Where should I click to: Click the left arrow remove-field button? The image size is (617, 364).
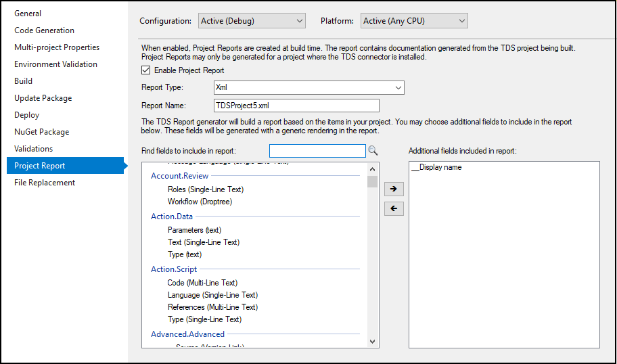point(393,209)
